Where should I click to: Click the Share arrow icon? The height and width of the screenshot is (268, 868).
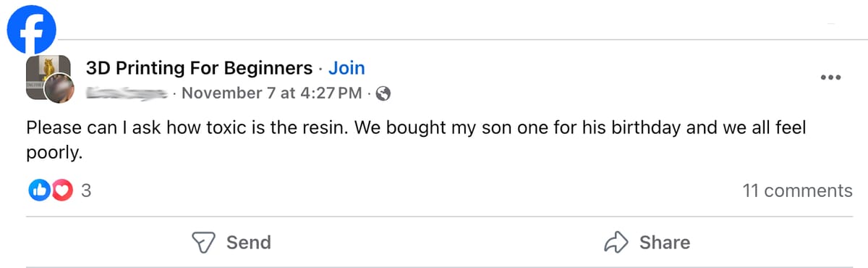(616, 243)
